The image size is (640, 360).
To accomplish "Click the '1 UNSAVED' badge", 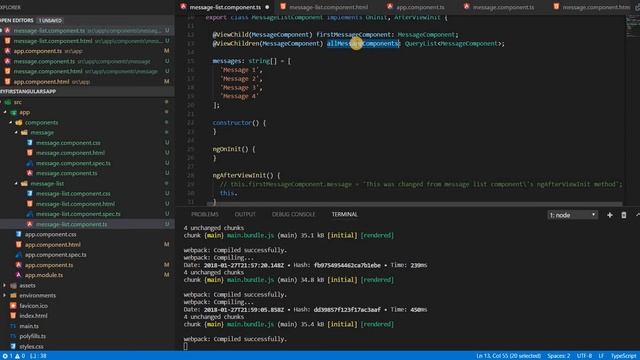I will [51, 20].
